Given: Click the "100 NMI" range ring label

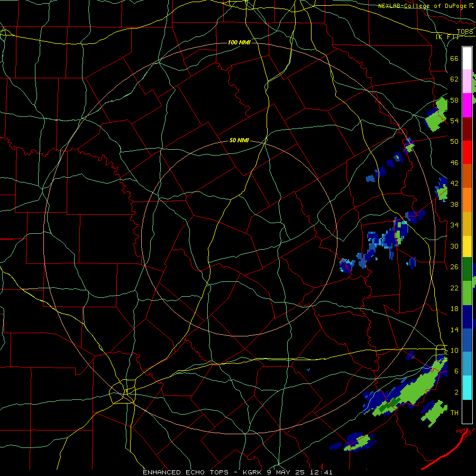Looking at the screenshot, I should point(239,42).
